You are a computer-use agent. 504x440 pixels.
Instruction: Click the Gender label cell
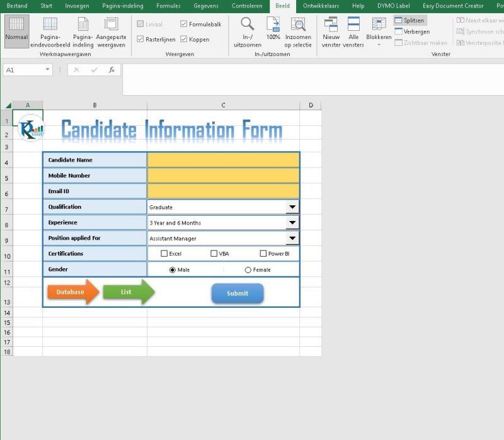[x=95, y=269]
